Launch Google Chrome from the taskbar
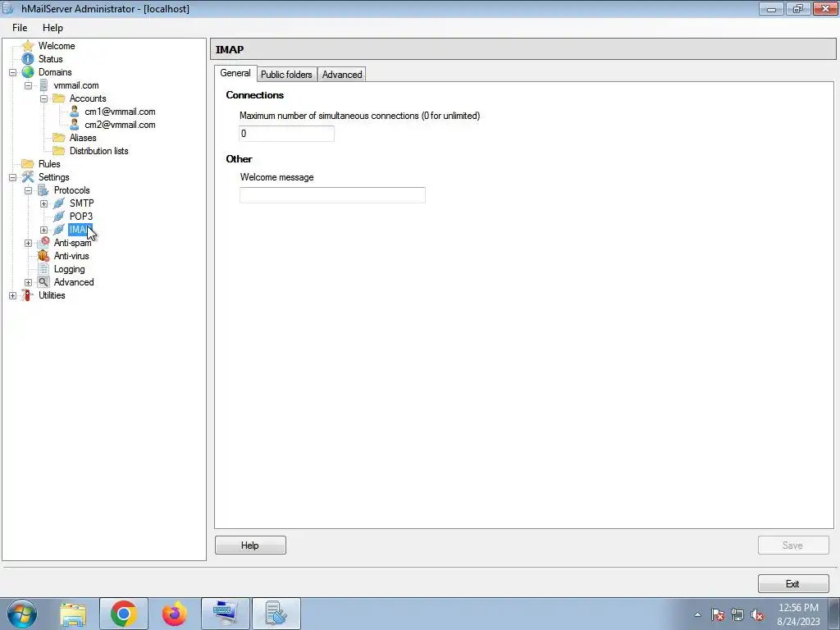This screenshot has height=630, width=840. click(124, 614)
